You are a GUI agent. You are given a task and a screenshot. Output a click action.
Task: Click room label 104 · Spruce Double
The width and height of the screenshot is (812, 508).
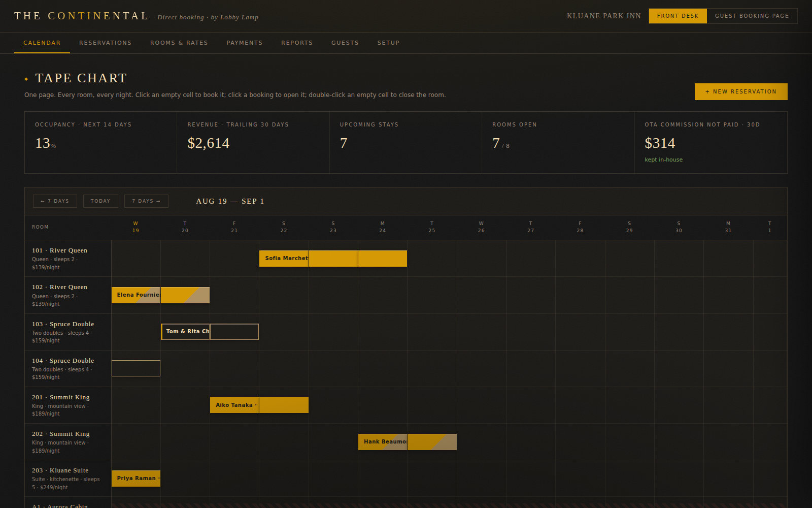(x=63, y=361)
